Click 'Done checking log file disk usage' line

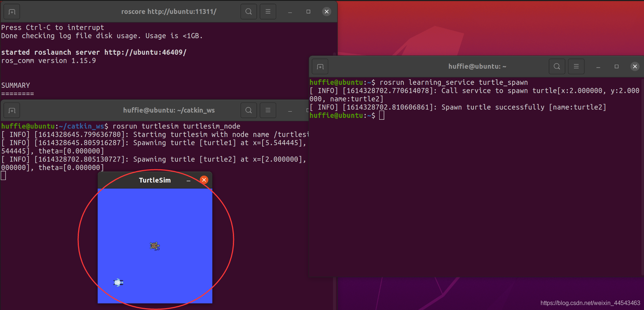tap(102, 36)
